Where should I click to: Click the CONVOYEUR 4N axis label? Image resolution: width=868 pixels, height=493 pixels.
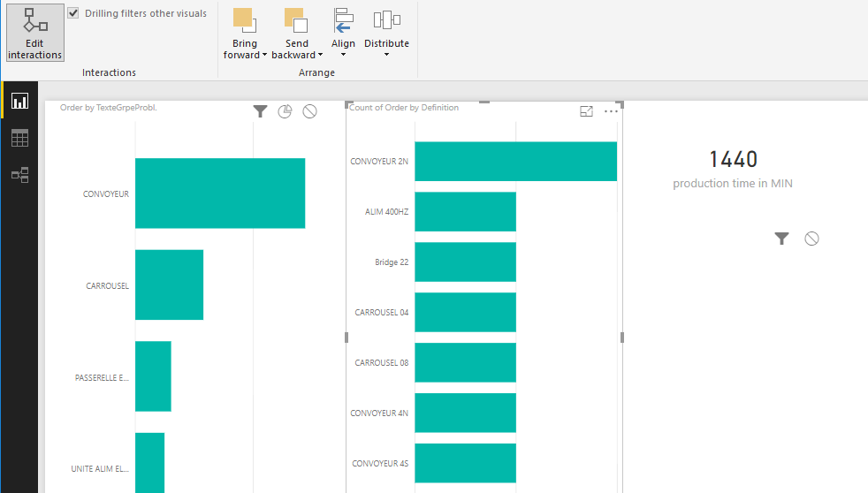pyautogui.click(x=379, y=413)
